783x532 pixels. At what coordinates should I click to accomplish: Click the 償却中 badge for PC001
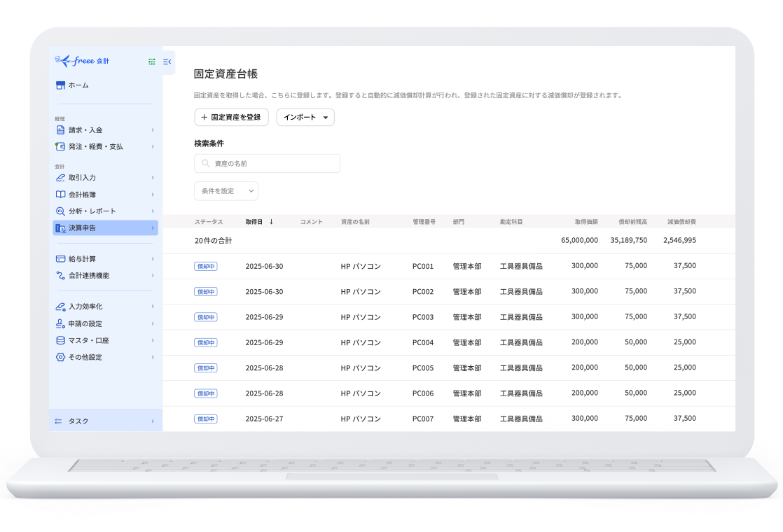pyautogui.click(x=206, y=267)
